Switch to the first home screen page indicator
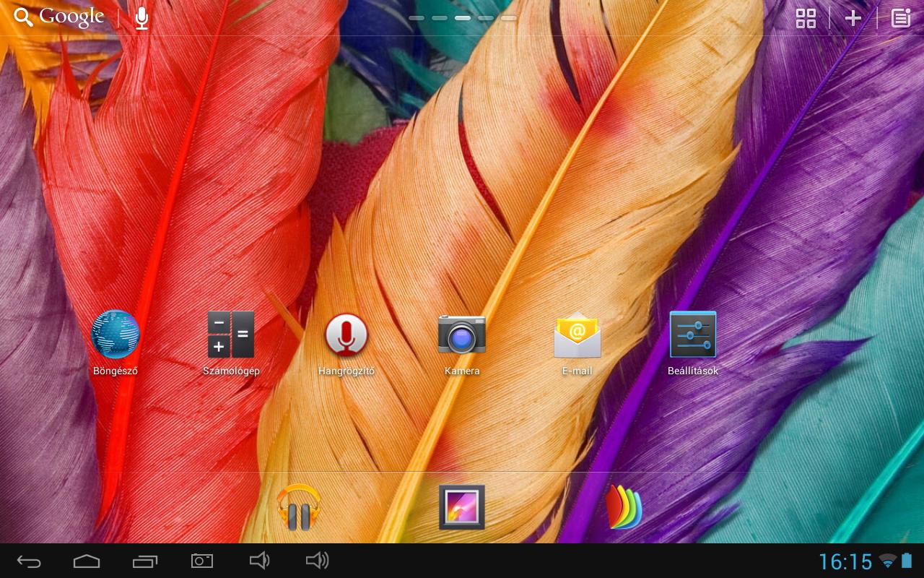 417,17
